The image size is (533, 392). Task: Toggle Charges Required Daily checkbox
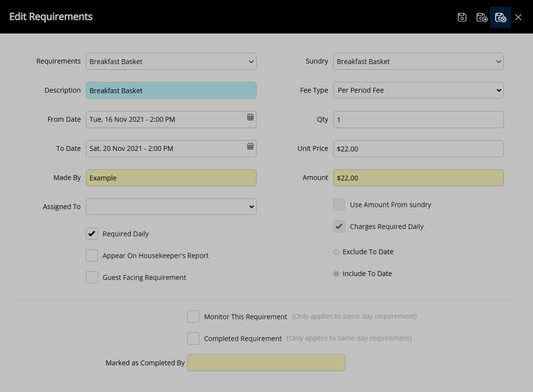(x=339, y=227)
